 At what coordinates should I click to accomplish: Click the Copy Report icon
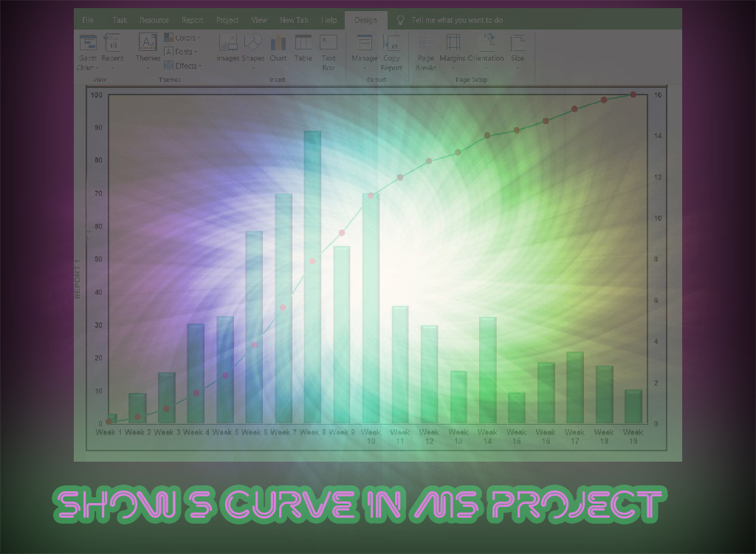[x=391, y=42]
